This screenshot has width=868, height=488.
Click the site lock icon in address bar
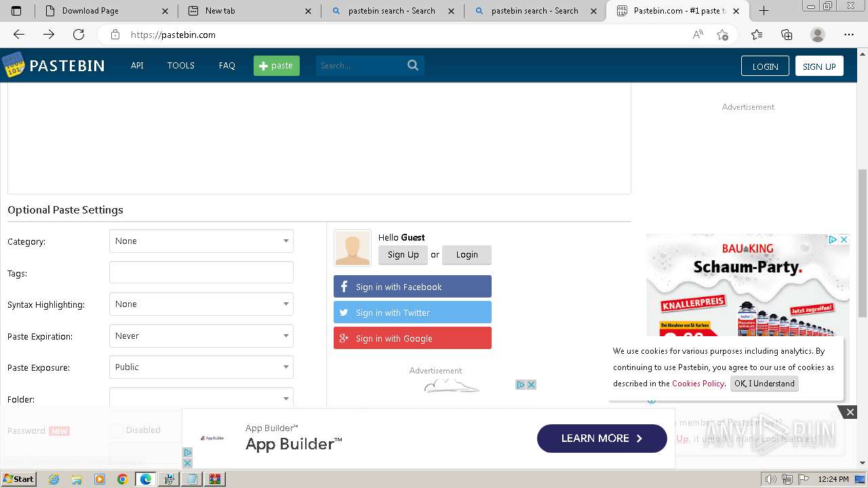[115, 35]
